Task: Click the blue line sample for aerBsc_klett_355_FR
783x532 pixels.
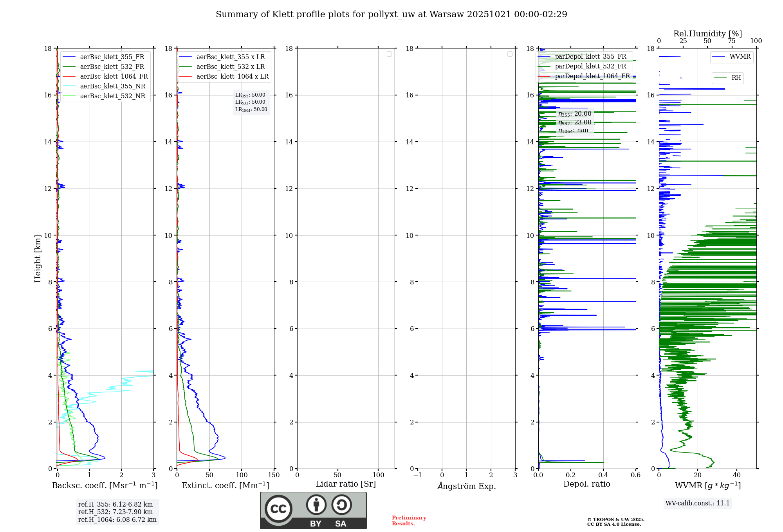Action: coord(69,57)
